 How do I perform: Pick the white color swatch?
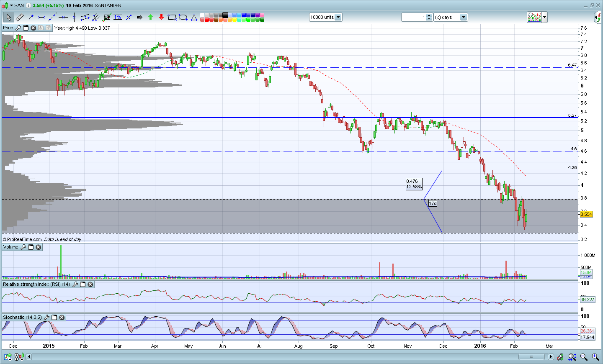pos(202,15)
